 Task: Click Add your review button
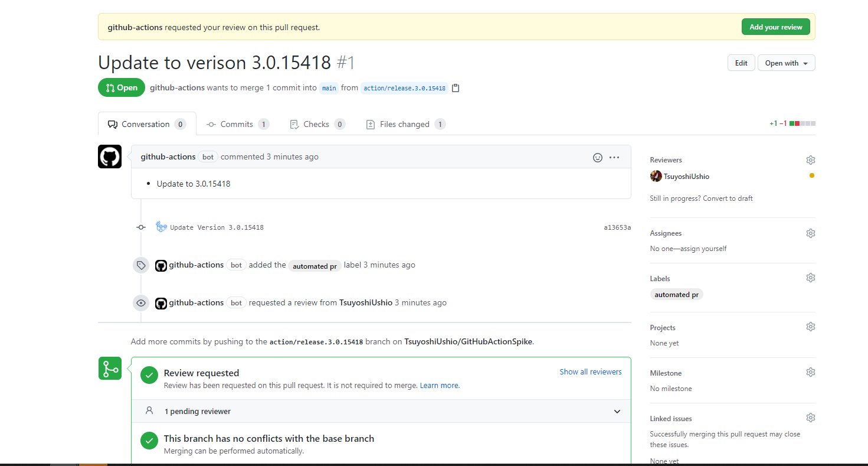[x=776, y=27]
